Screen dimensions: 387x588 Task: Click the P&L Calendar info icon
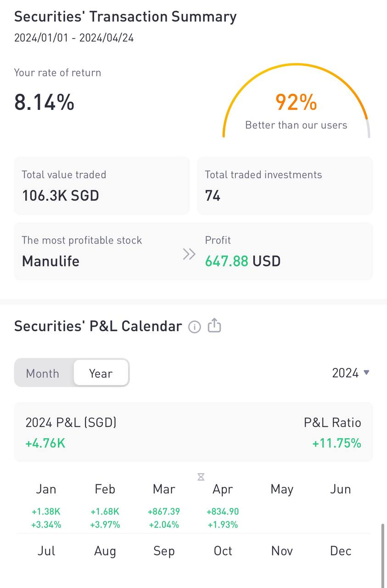pos(195,327)
